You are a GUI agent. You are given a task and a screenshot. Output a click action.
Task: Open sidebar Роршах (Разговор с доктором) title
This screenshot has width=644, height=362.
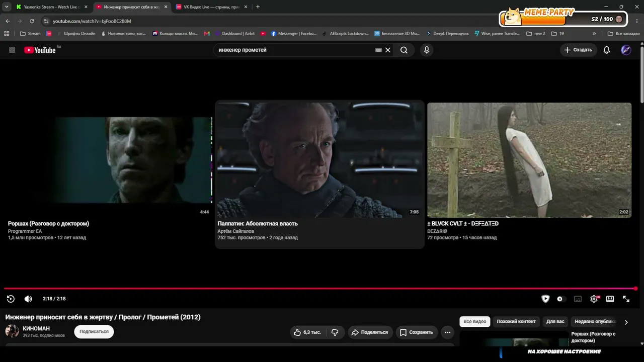(x=594, y=337)
